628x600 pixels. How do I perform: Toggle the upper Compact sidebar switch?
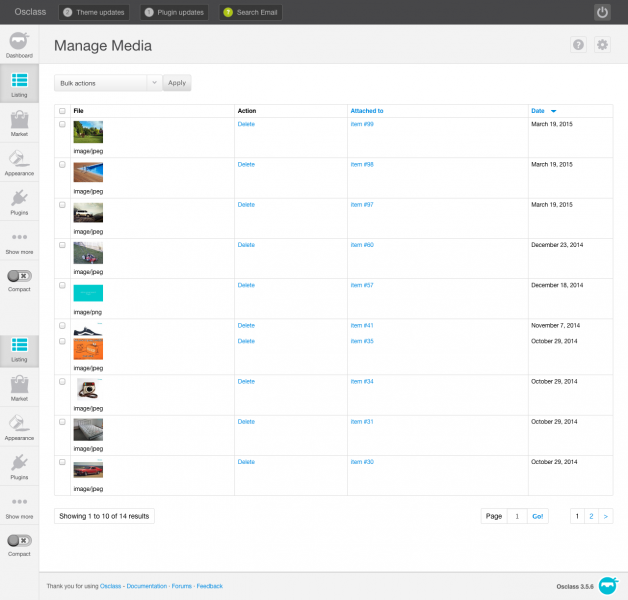point(19,275)
